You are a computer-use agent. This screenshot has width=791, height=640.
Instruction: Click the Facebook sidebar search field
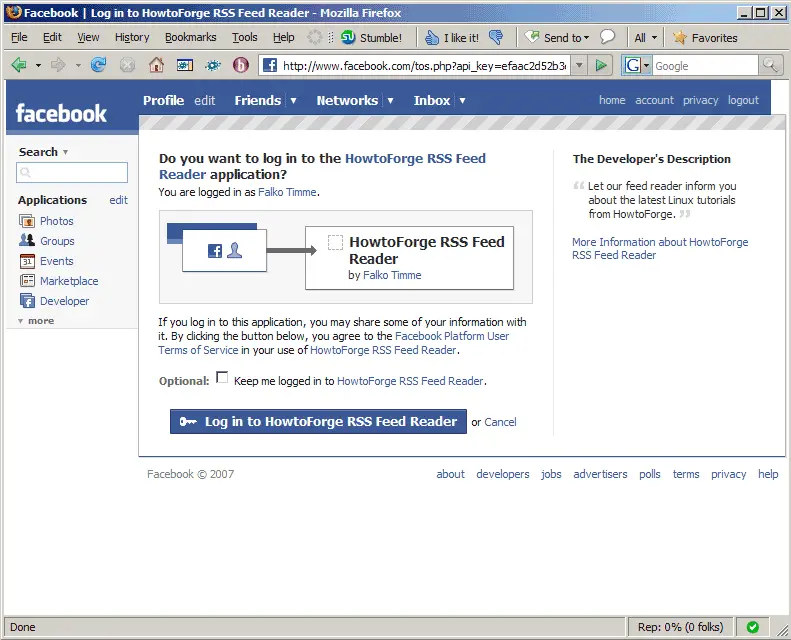click(72, 172)
